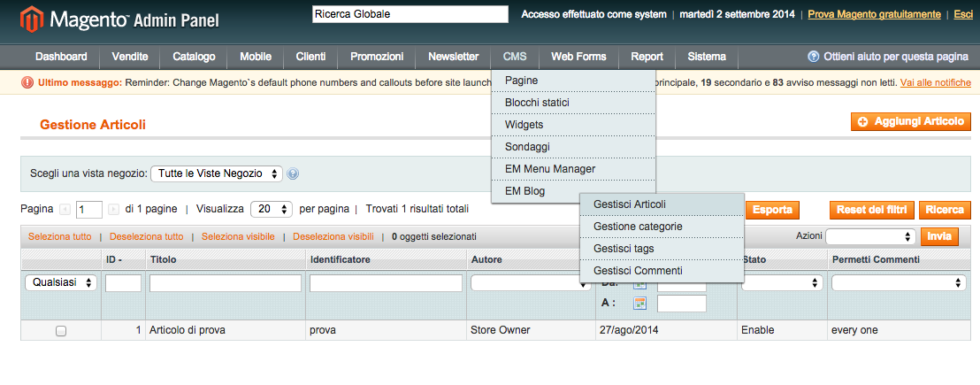Click the Invia button
The height and width of the screenshot is (385, 980).
[x=939, y=237]
